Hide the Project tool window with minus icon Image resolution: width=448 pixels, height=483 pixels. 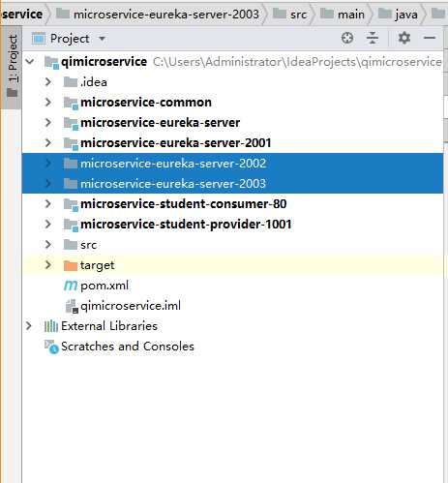[x=430, y=38]
